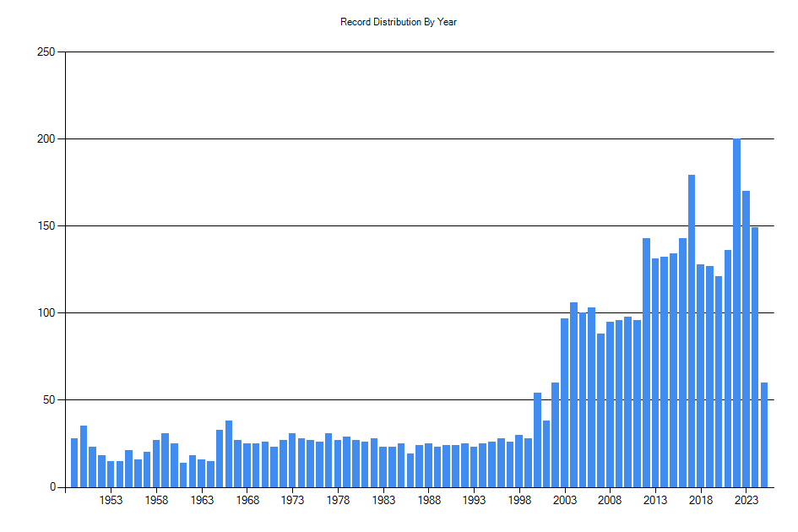Select the bar for year 1988
The image size is (798, 532).
[x=428, y=465]
